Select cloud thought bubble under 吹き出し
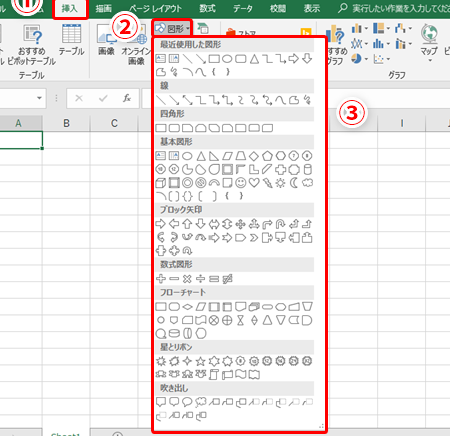Screen dimensions: 450x436 click(x=201, y=402)
